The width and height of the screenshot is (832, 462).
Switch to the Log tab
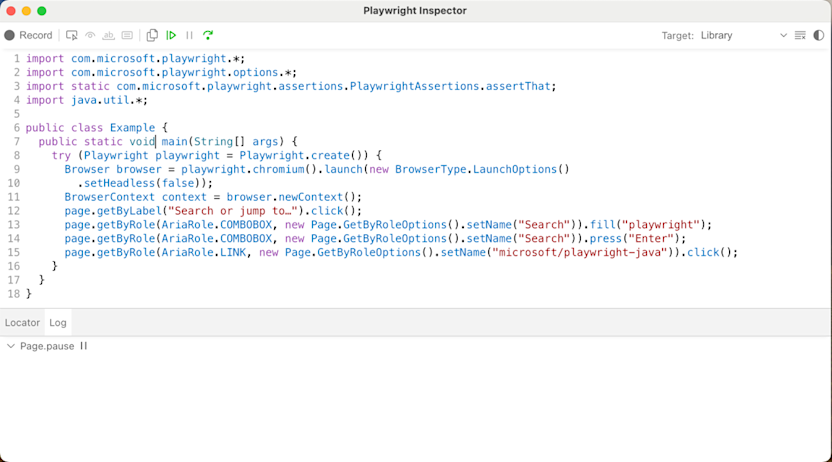pyautogui.click(x=58, y=322)
